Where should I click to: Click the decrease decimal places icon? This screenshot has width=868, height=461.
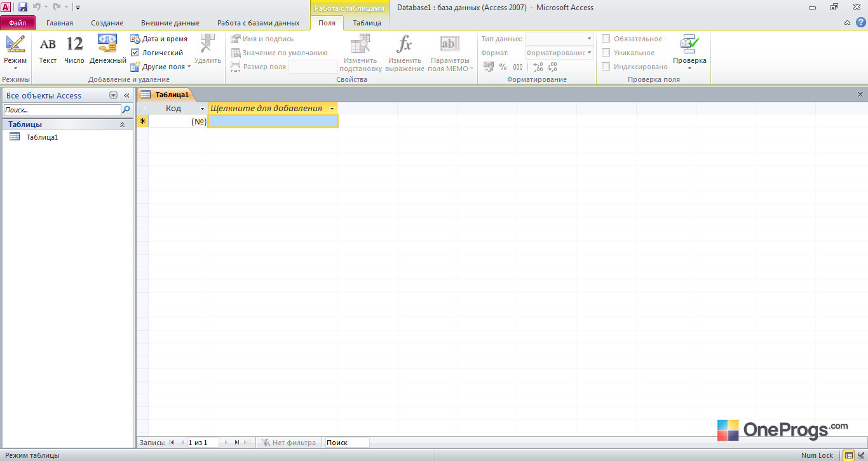pyautogui.click(x=552, y=67)
